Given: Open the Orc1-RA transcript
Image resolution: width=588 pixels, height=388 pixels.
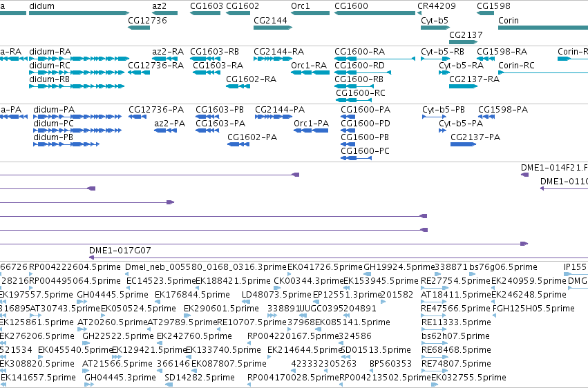Looking at the screenshot, I should (x=310, y=72).
